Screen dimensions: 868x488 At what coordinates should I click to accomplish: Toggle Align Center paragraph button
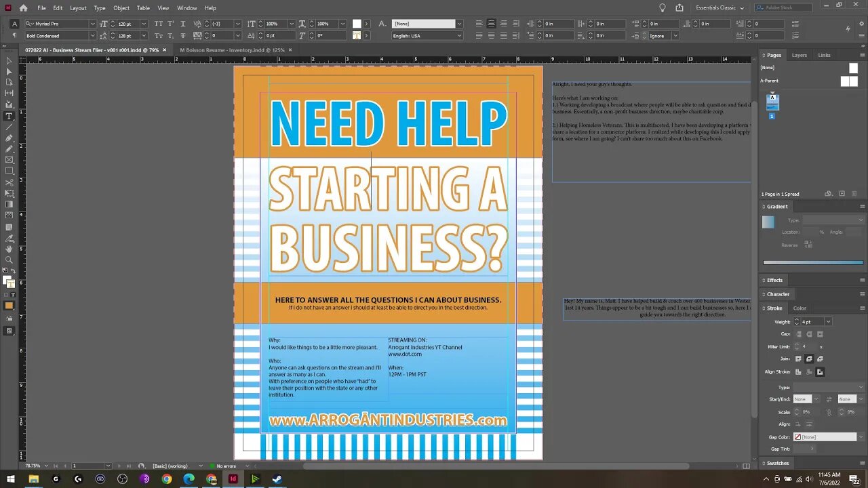(x=491, y=24)
